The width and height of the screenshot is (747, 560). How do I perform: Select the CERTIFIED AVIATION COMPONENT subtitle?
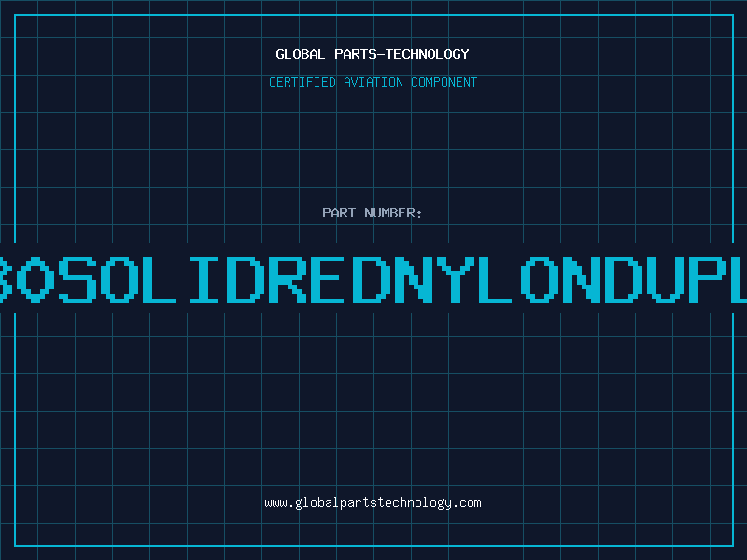[373, 82]
